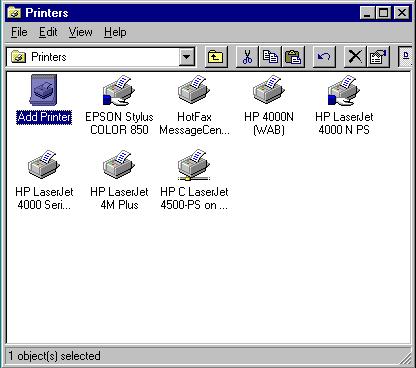Screen dimensions: 416x368
Task: Open Properties from the toolbar
Action: [x=378, y=57]
